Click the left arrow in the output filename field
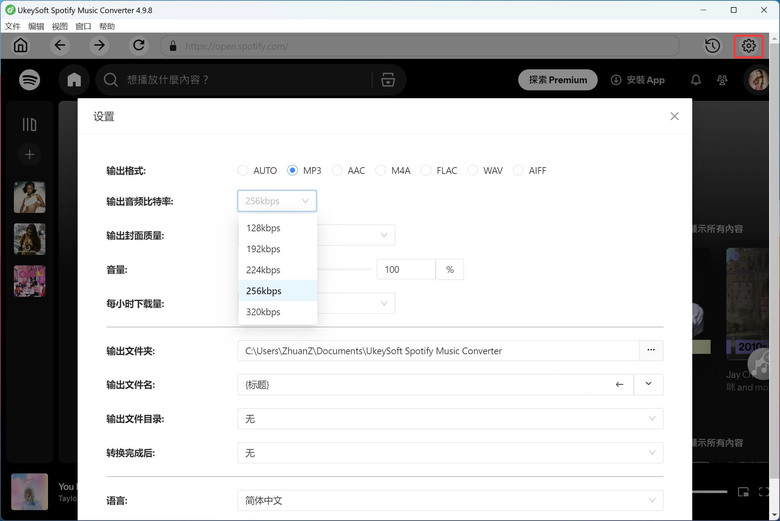Viewport: 780px width, 521px height. click(x=619, y=384)
